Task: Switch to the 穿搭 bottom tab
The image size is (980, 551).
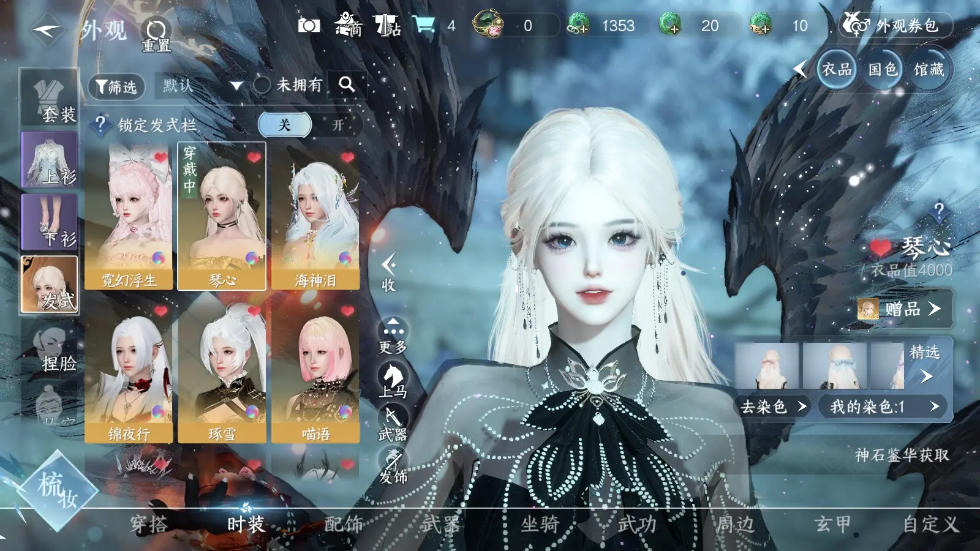Action: click(x=149, y=525)
